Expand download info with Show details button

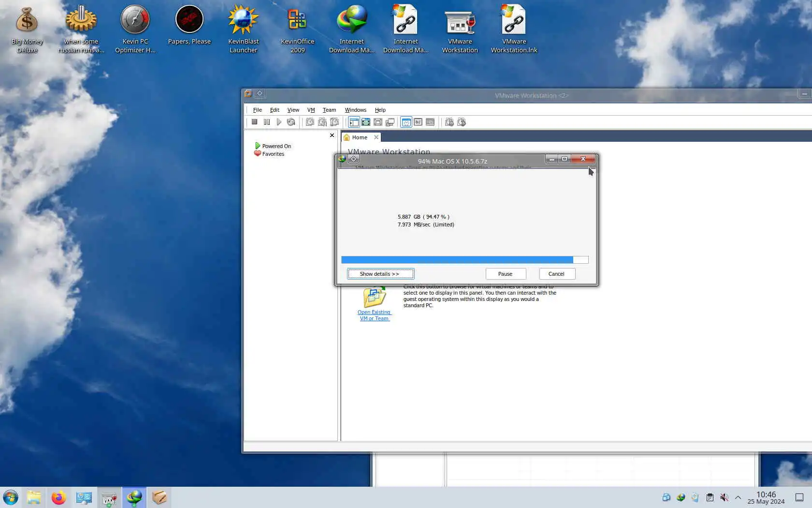380,274
